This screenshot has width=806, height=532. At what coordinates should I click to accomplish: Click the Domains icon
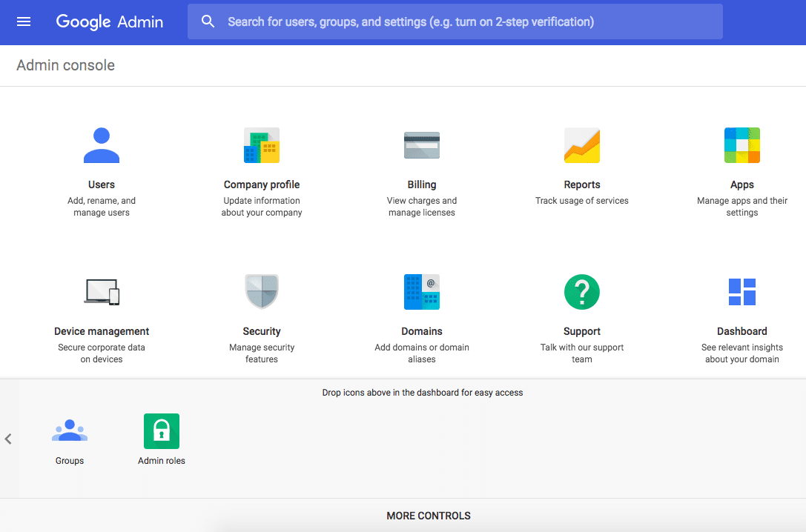coord(422,291)
